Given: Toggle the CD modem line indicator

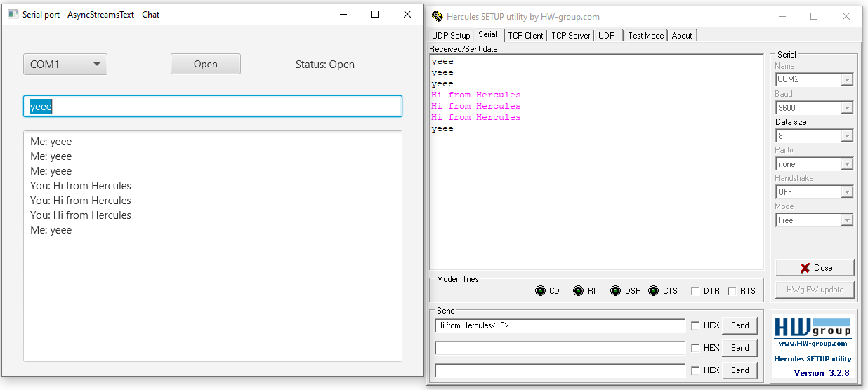Looking at the screenshot, I should tap(540, 291).
